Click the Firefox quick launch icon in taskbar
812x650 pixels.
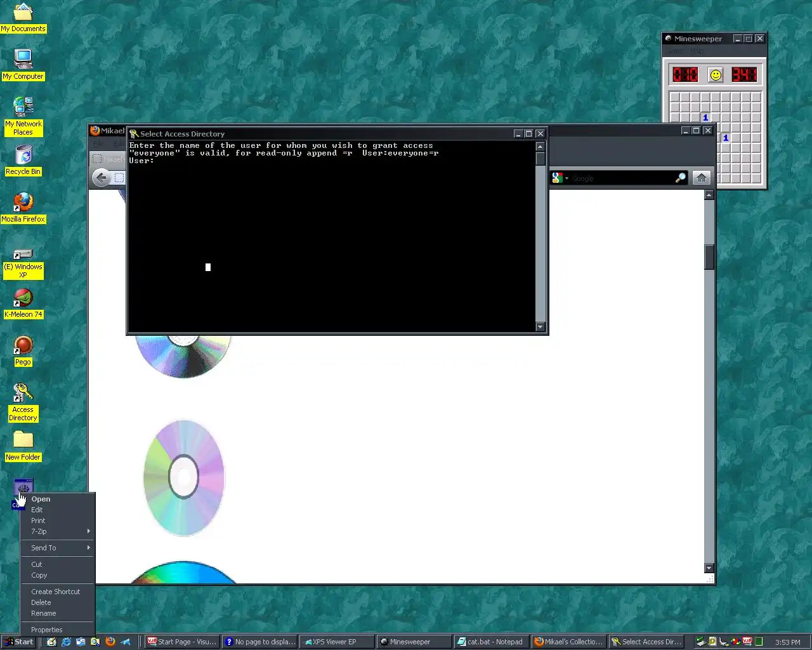[x=110, y=642]
